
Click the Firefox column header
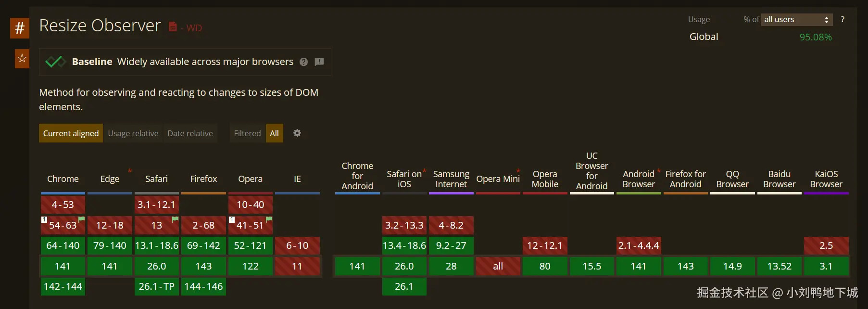click(203, 179)
